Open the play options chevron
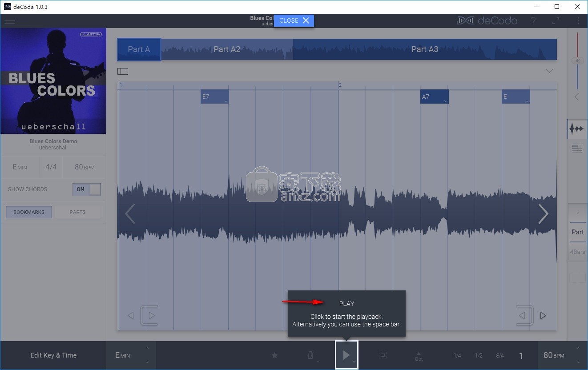588x370 pixels. pos(354,362)
